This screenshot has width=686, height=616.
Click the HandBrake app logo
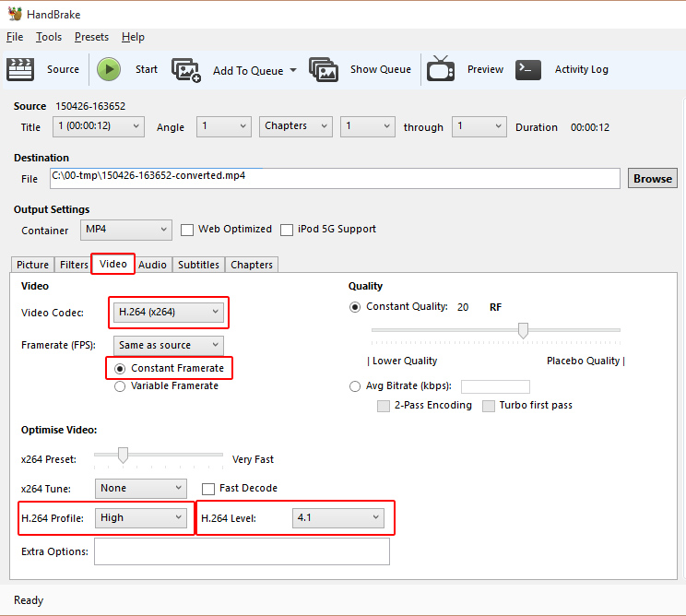tap(15, 14)
